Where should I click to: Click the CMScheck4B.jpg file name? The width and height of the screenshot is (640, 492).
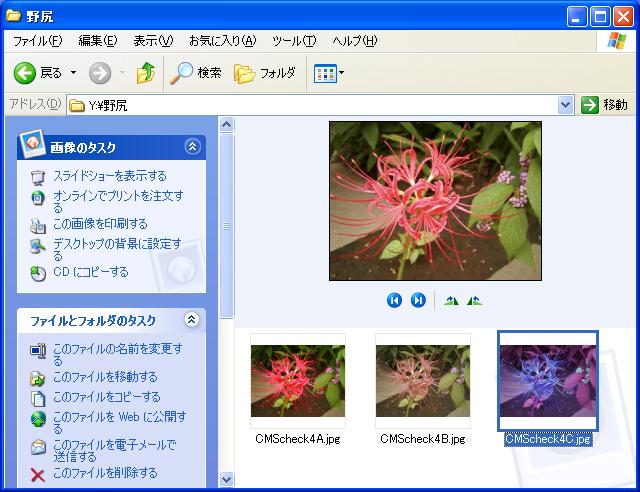(423, 439)
